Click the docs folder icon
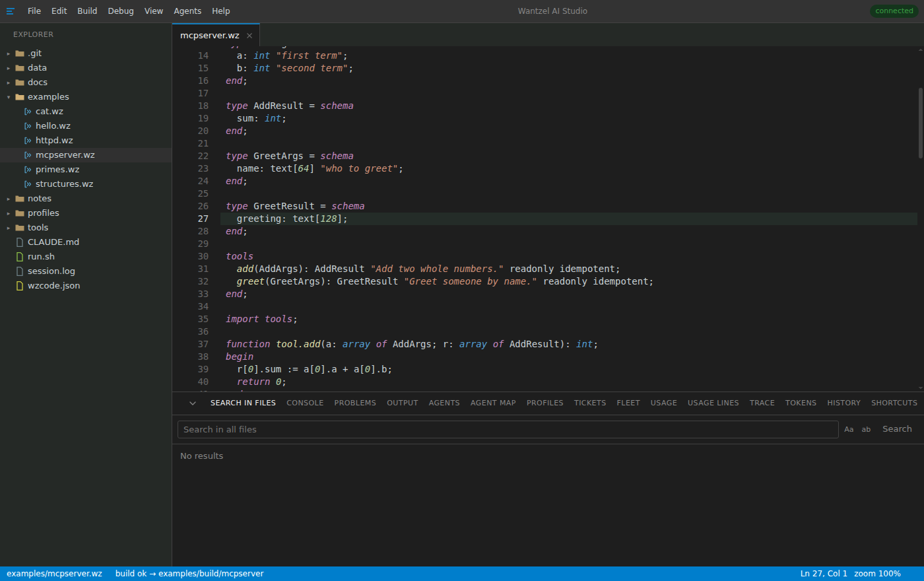Viewport: 924px width, 581px height. pos(20,83)
